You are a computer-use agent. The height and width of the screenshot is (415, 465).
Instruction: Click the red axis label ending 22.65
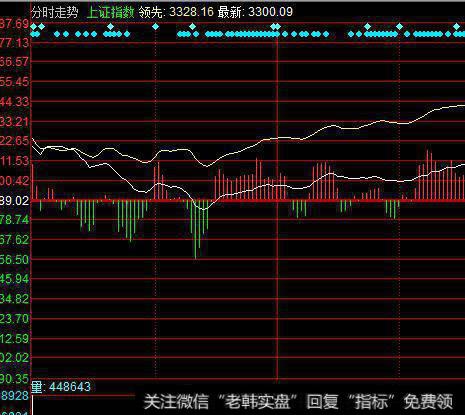click(14, 141)
